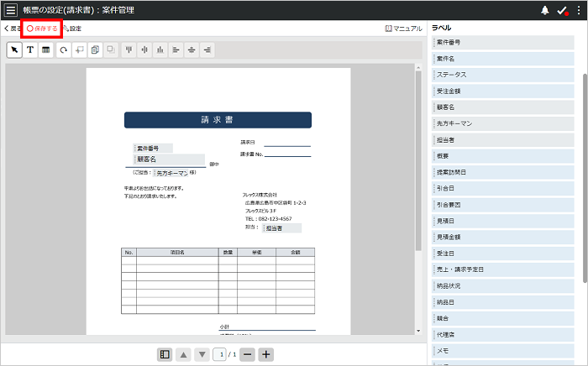The image size is (588, 366).
Task: Open the vertical three-dot options menu
Action: click(x=579, y=10)
